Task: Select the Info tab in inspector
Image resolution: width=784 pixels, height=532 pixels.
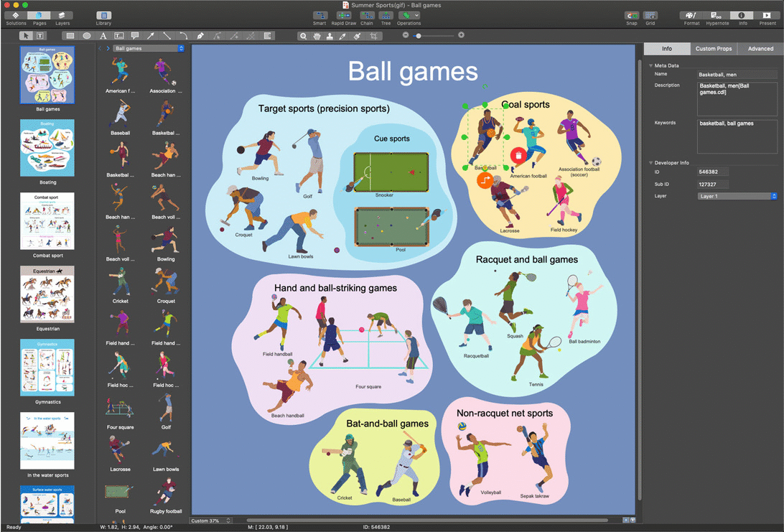Action: (667, 49)
